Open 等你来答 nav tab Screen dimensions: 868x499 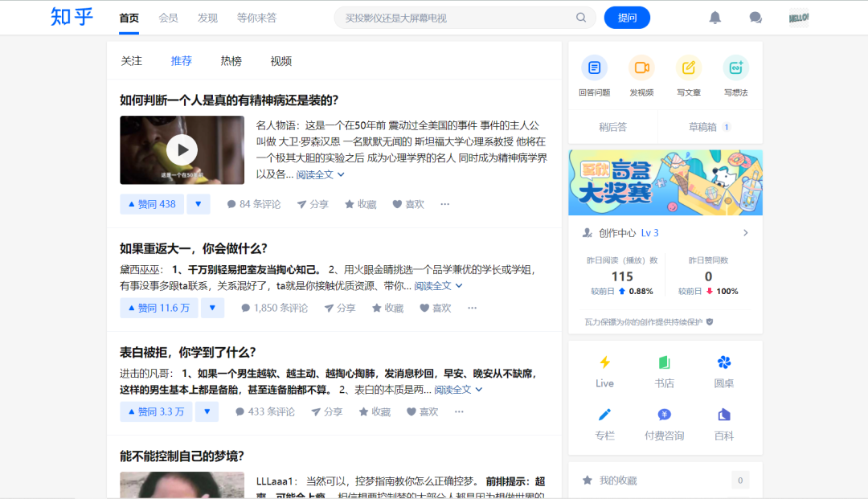pos(256,18)
